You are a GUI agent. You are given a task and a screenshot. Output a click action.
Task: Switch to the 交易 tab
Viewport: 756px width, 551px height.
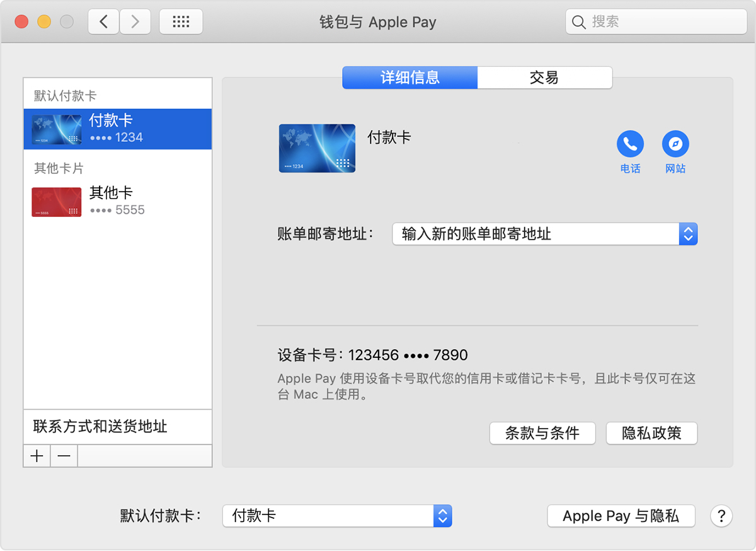point(544,78)
